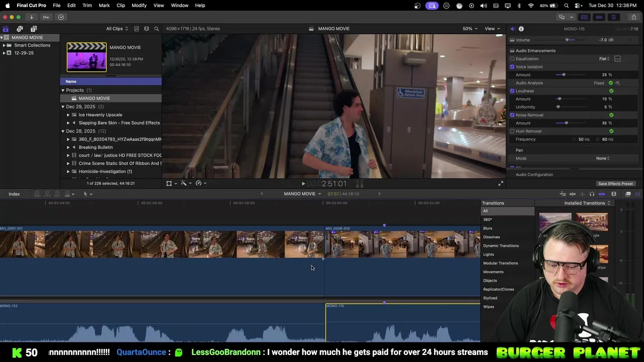Open the timeline Index panel
644x362 pixels.
[x=14, y=194]
